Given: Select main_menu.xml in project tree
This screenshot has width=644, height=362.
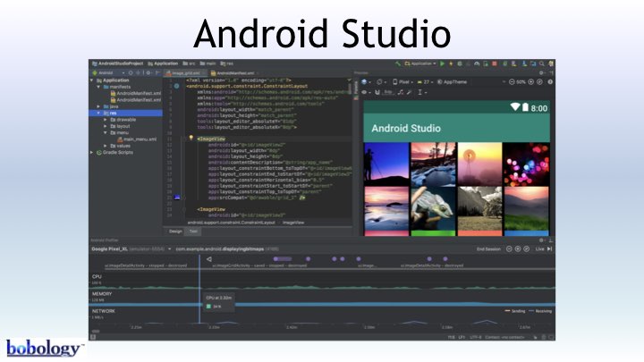Looking at the screenshot, I should tap(137, 139).
